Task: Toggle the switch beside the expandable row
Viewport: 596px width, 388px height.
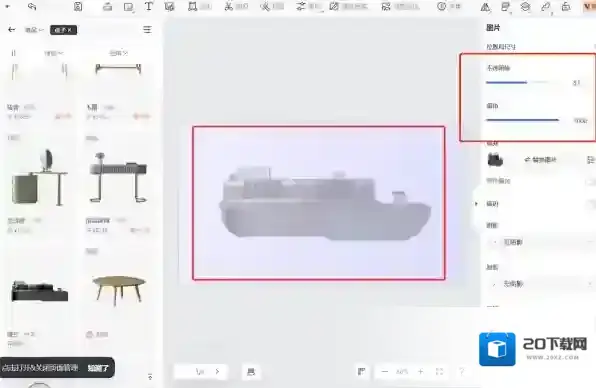Action: tap(591, 204)
